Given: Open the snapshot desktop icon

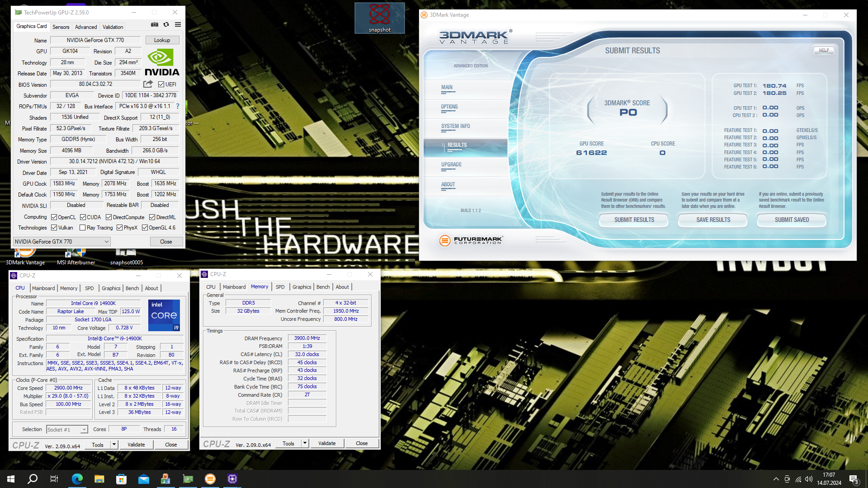Looking at the screenshot, I should coord(380,18).
